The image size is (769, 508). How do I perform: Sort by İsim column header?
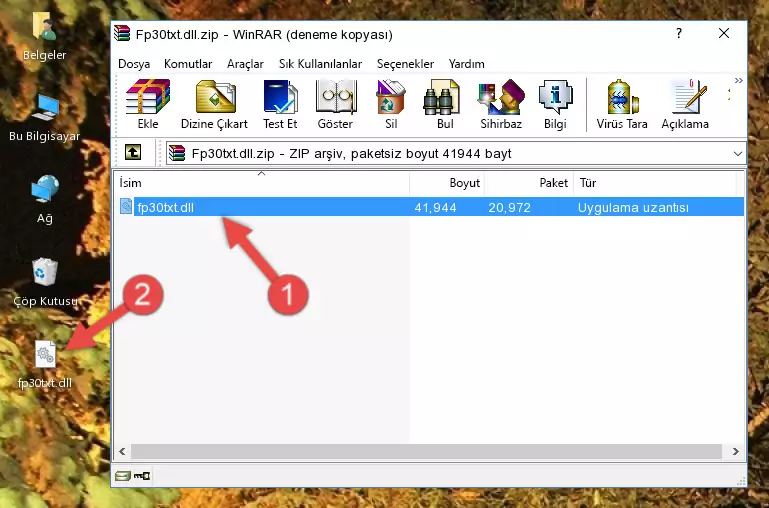(x=262, y=182)
